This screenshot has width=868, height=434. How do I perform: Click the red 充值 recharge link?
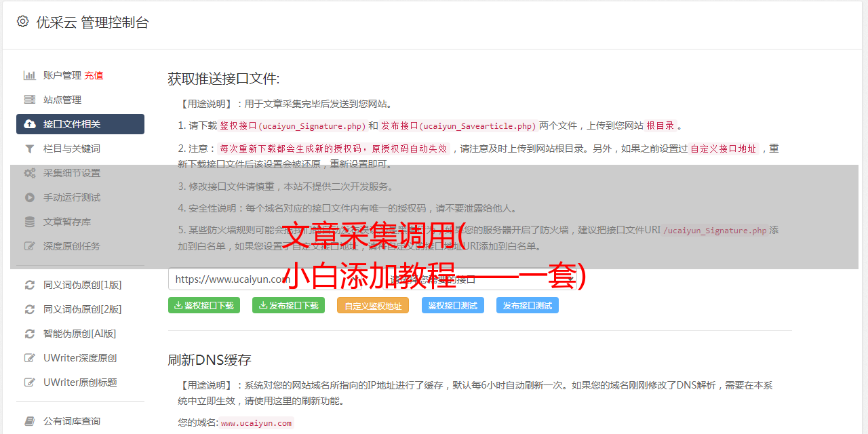(x=94, y=75)
